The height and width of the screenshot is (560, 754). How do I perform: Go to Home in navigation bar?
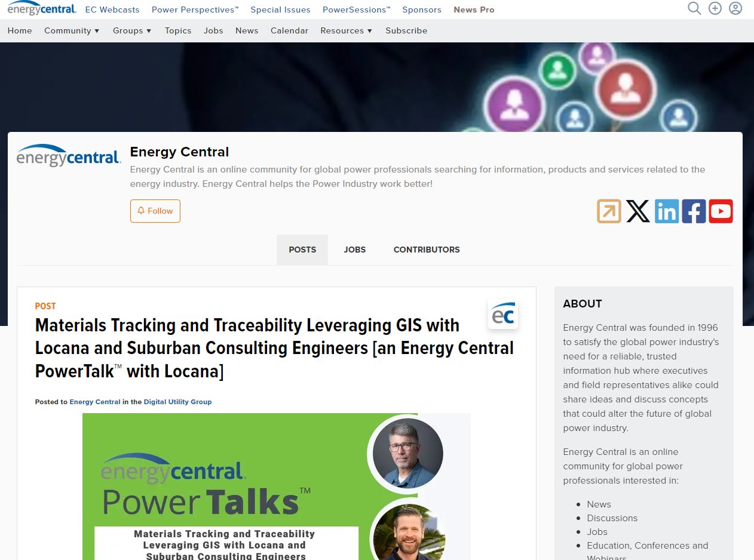point(20,30)
